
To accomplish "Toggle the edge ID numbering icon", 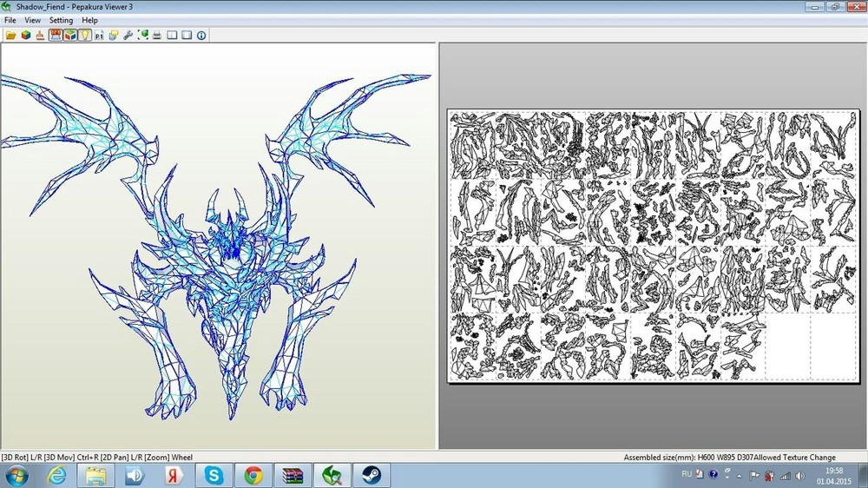I will [56, 35].
